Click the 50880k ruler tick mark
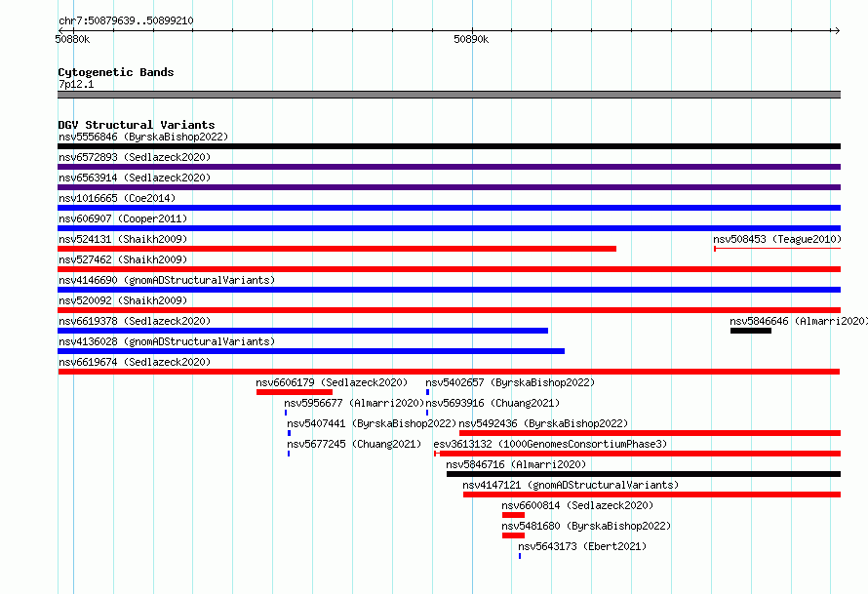The height and width of the screenshot is (594, 868). pyautogui.click(x=73, y=31)
